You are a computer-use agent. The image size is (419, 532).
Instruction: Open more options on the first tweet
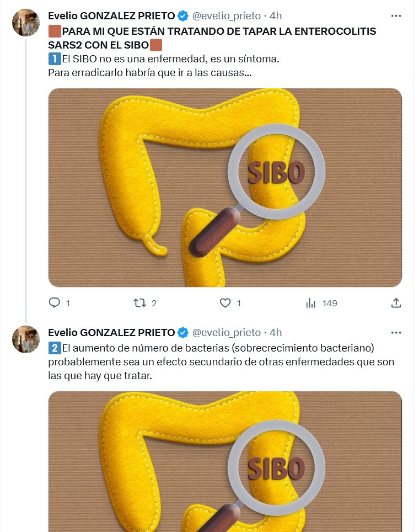click(x=396, y=15)
